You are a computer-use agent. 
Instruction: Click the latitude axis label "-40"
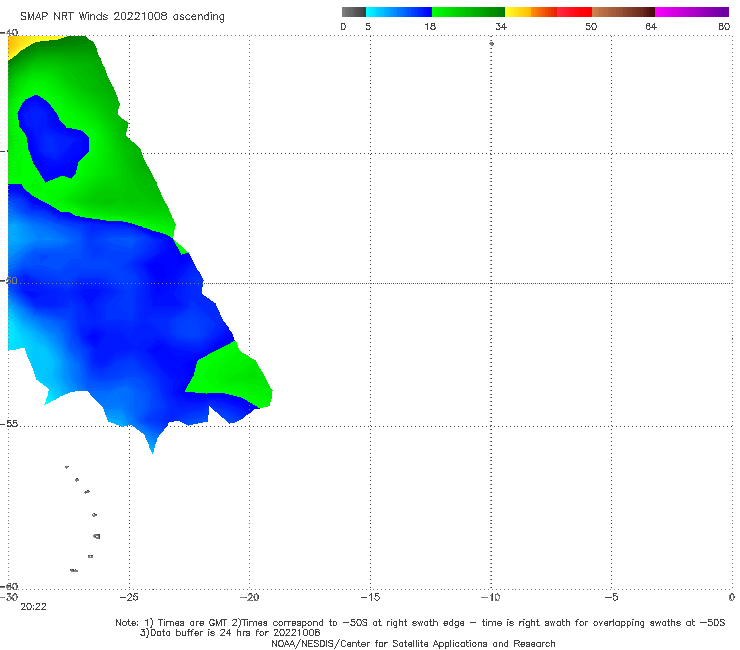coord(9,32)
